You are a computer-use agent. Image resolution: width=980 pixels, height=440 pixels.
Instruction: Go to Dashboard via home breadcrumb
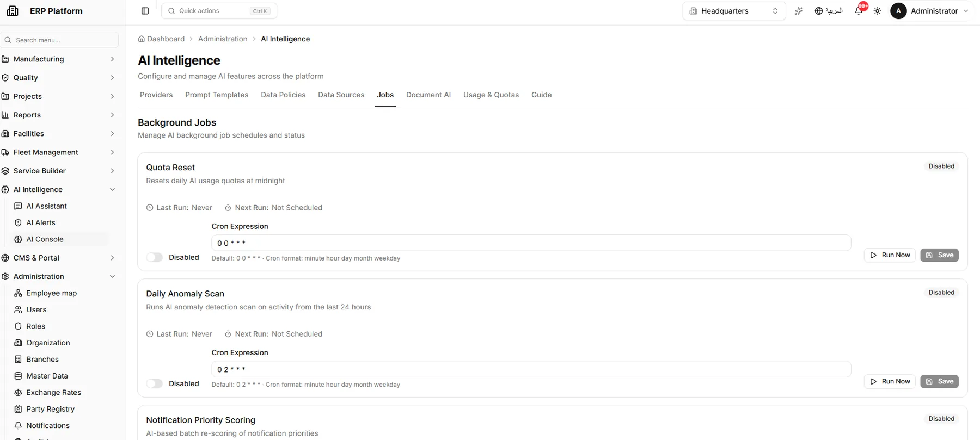coord(161,39)
